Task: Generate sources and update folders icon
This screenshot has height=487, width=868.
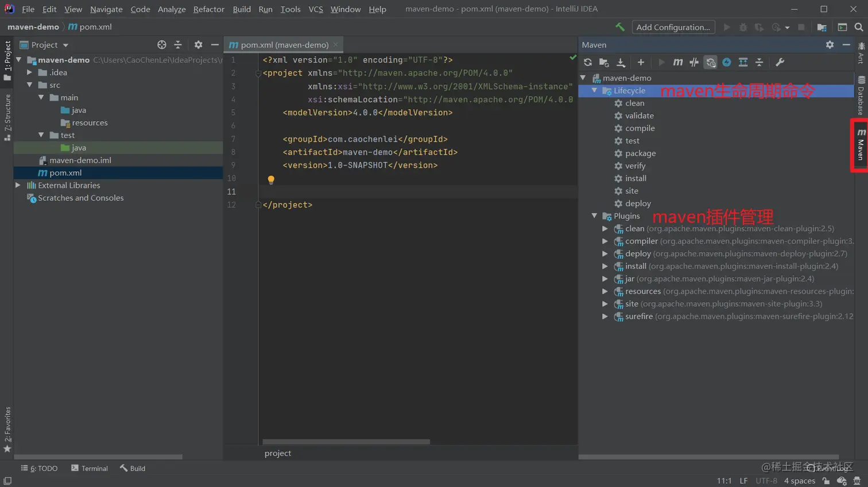Action: pos(604,62)
